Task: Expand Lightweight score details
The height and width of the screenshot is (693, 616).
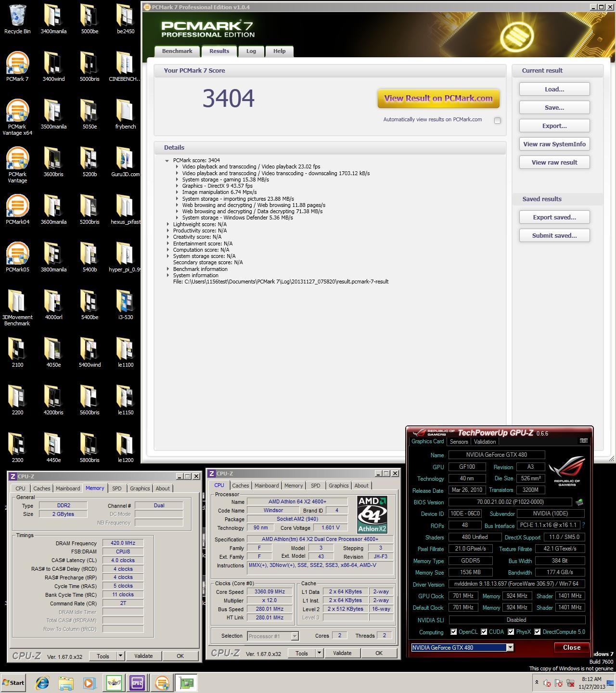Action: (x=168, y=224)
